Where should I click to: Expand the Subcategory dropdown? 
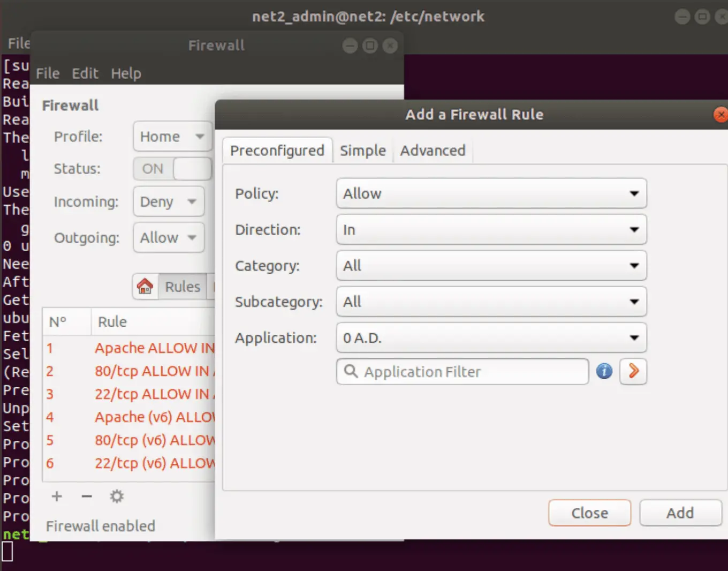[x=491, y=302]
